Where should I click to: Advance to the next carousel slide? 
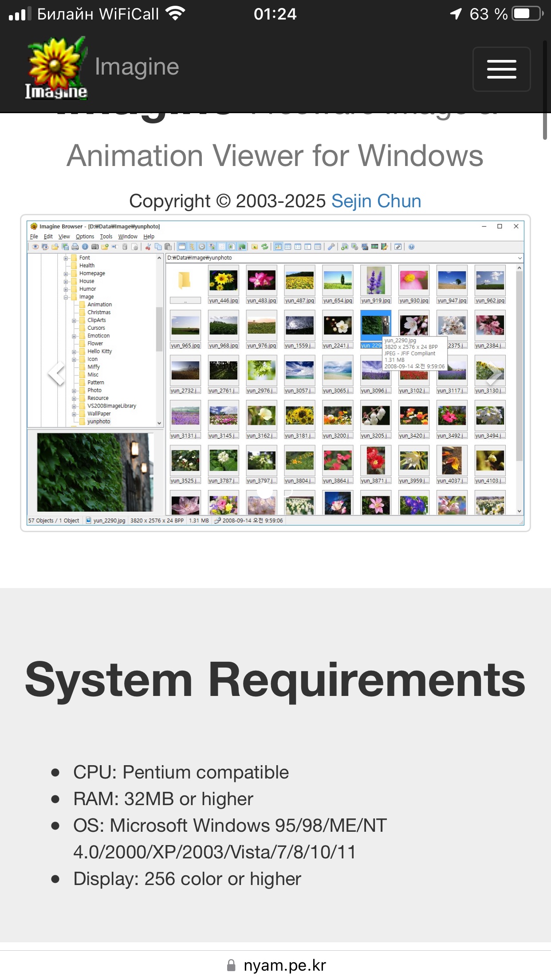click(x=494, y=373)
